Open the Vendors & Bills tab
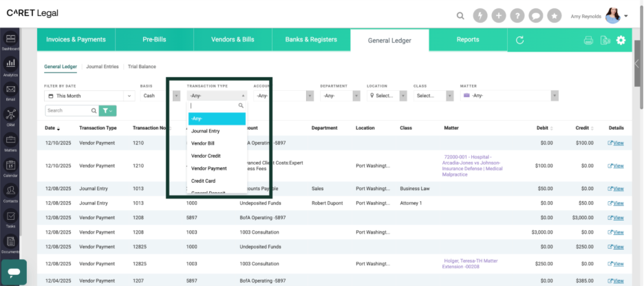 tap(233, 39)
